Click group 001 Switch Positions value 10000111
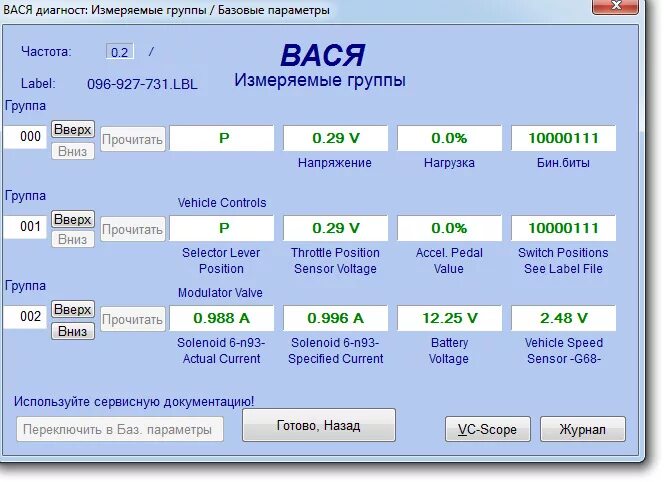 click(x=564, y=228)
